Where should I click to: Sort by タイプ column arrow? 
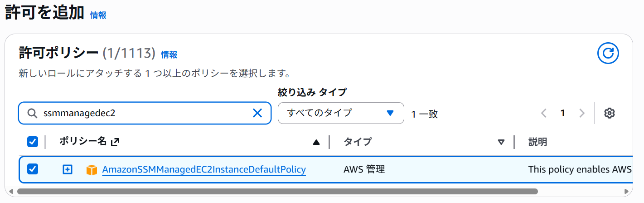501,142
